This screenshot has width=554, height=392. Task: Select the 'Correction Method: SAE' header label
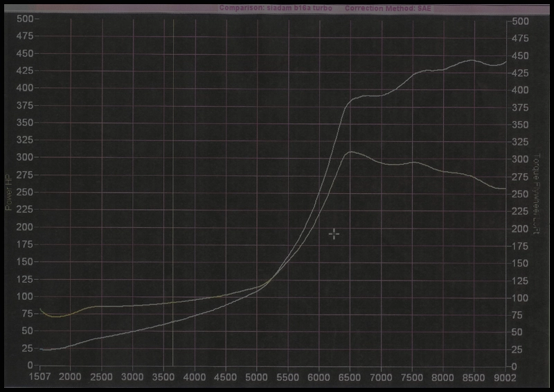(388, 8)
